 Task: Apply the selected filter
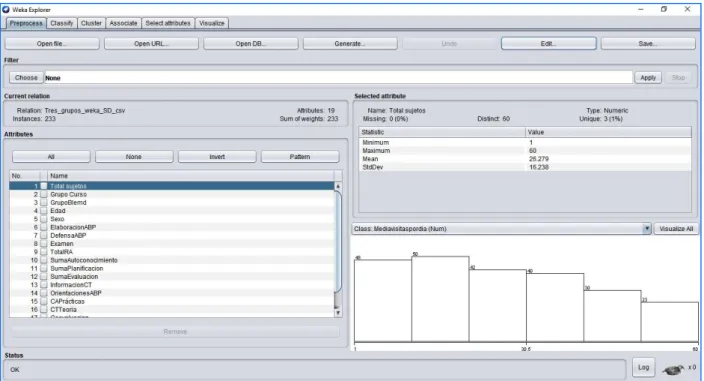(x=648, y=78)
